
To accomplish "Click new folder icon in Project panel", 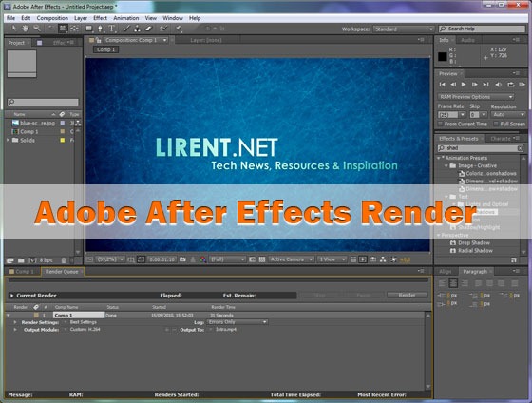I will pyautogui.click(x=21, y=260).
